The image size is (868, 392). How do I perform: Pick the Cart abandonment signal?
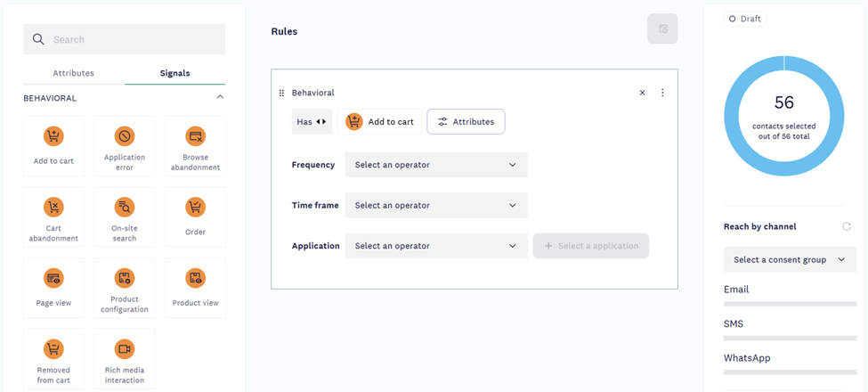[53, 216]
